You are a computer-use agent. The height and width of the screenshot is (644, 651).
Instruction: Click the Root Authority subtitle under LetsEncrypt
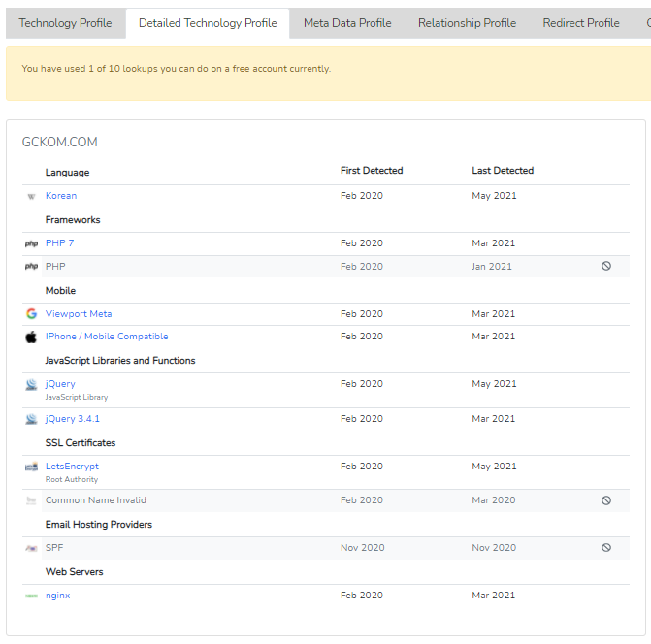tap(72, 479)
